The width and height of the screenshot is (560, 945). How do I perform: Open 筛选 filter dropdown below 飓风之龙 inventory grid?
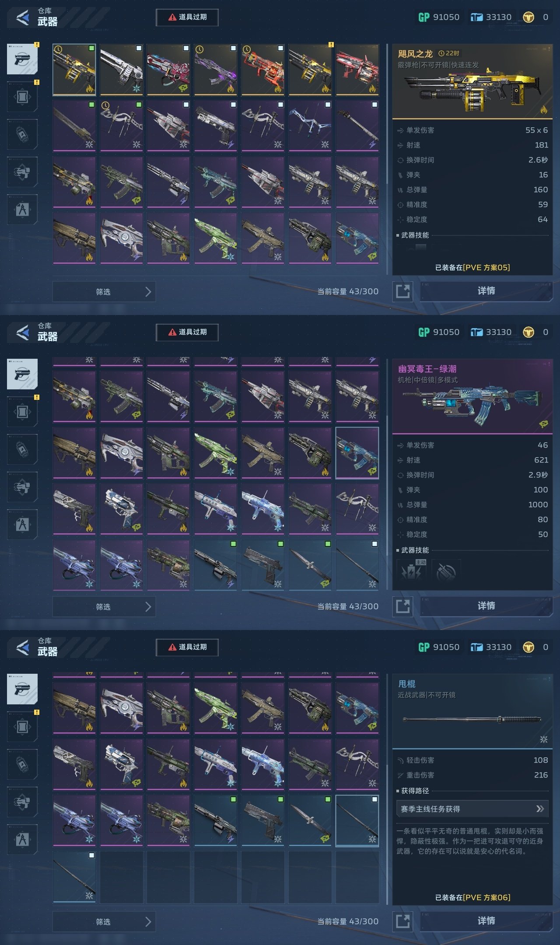[104, 292]
